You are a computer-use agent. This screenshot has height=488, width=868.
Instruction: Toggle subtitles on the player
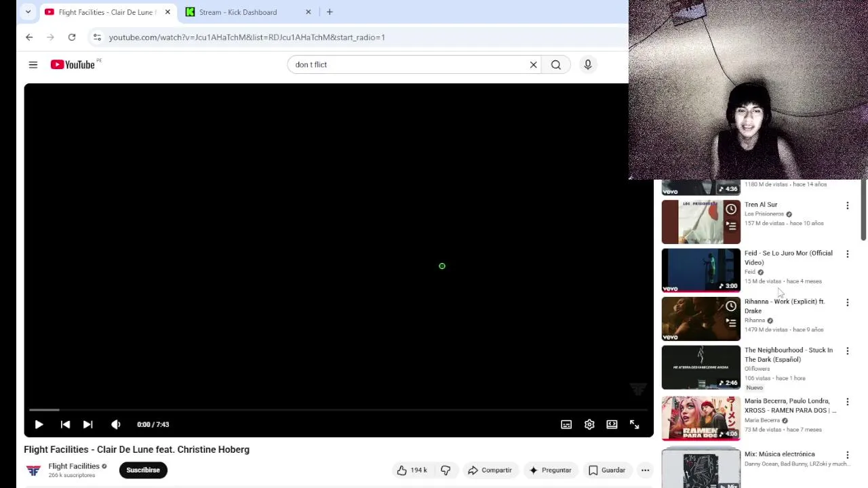pyautogui.click(x=566, y=424)
